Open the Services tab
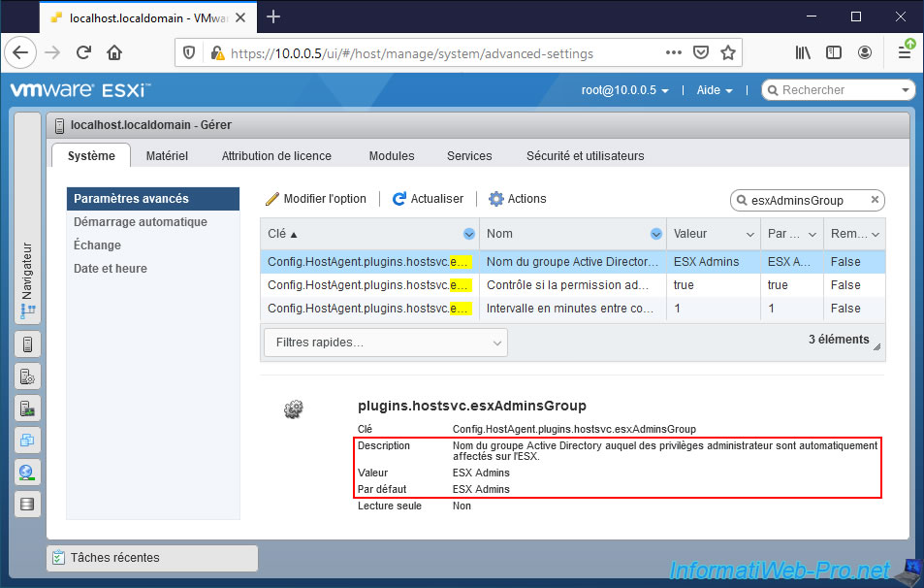The width and height of the screenshot is (924, 588). coord(469,155)
